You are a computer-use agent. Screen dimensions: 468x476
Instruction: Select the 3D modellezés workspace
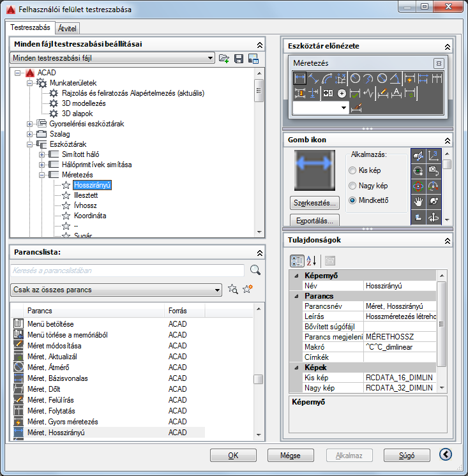pos(84,103)
